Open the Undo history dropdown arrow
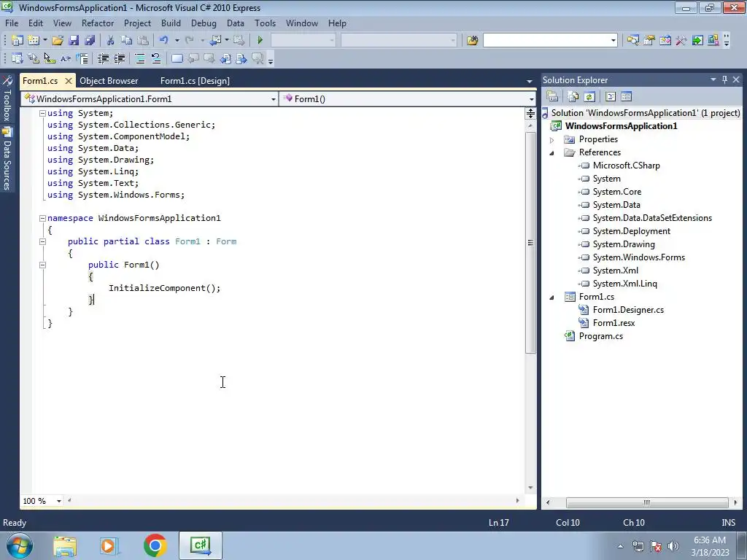747x560 pixels. 177,41
